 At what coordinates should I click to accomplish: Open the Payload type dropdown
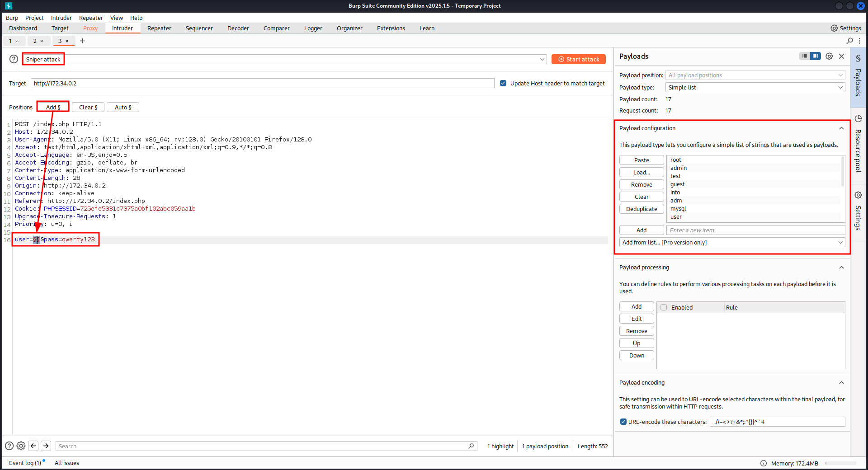pos(755,87)
